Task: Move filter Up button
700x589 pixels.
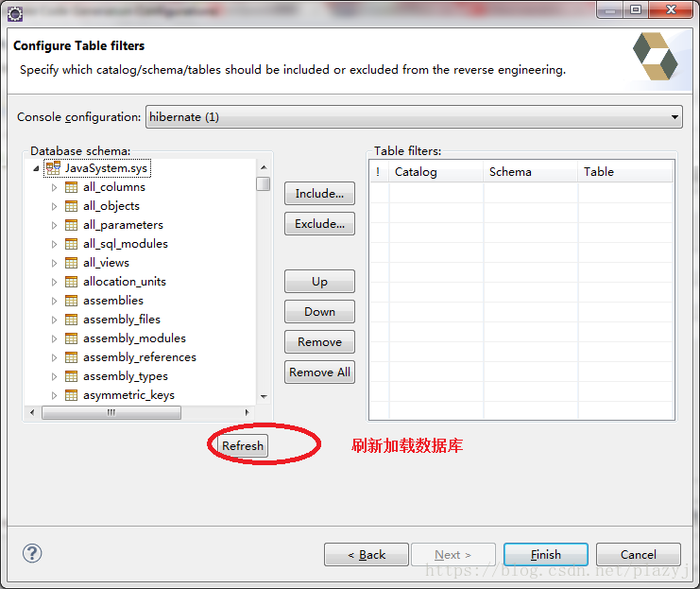Action: (x=319, y=282)
